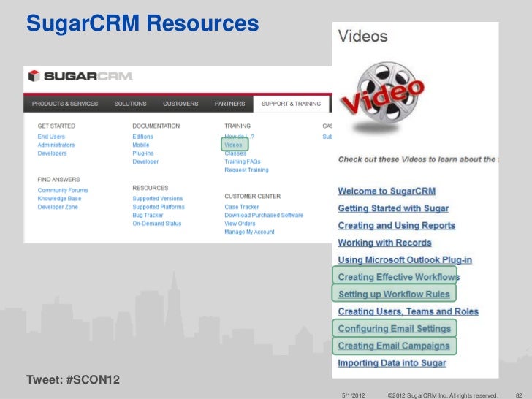Open Supported Versions link

158,199
